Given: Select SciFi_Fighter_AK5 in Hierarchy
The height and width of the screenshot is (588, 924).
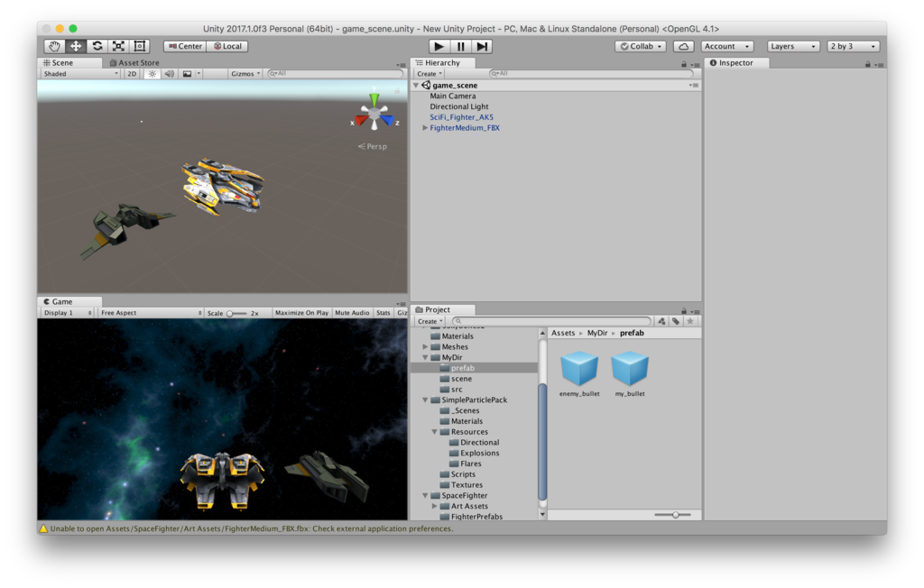Looking at the screenshot, I should click(x=461, y=117).
